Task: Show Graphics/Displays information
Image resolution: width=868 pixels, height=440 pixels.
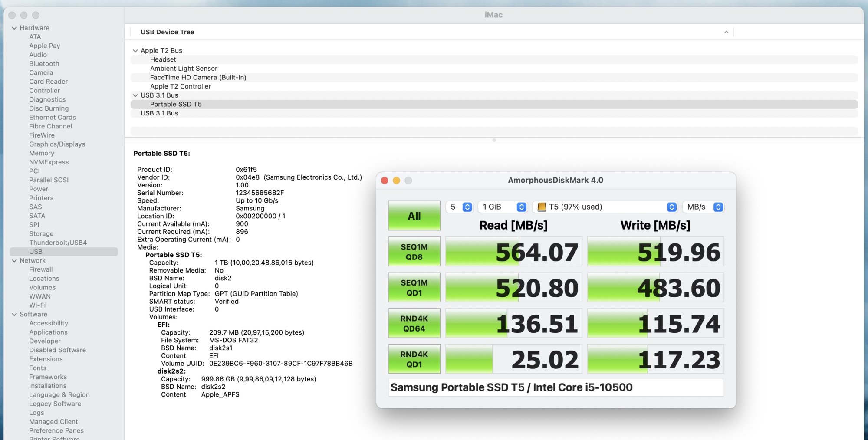Action: coord(57,144)
